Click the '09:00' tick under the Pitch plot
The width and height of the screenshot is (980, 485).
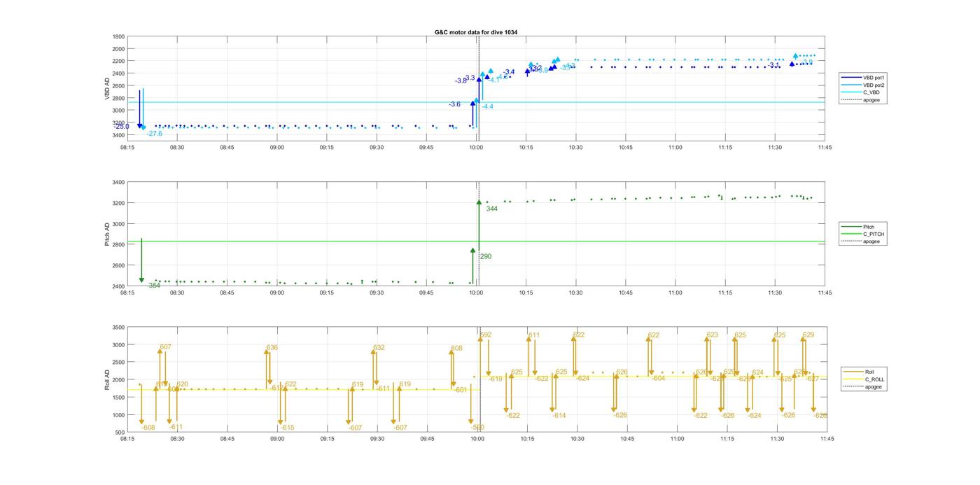277,293
